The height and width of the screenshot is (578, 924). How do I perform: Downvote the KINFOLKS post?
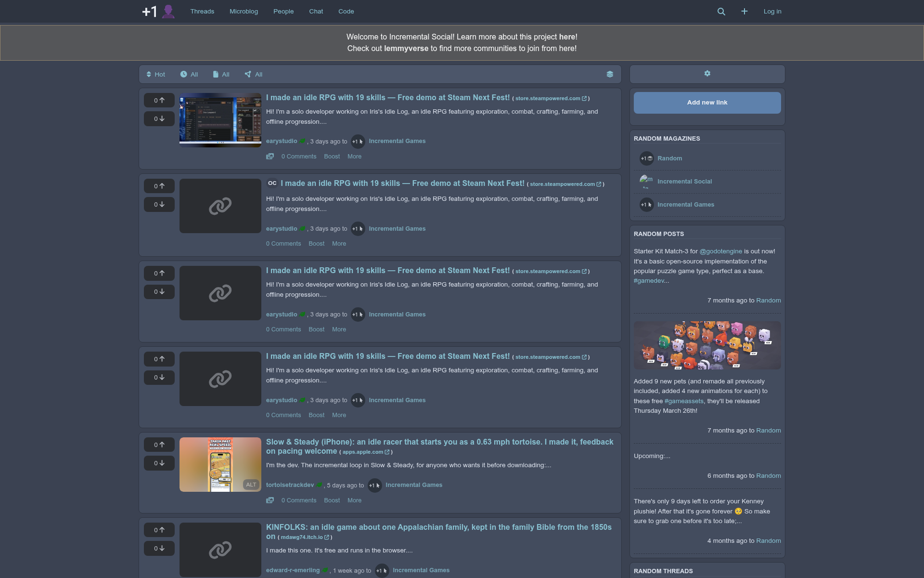(159, 548)
